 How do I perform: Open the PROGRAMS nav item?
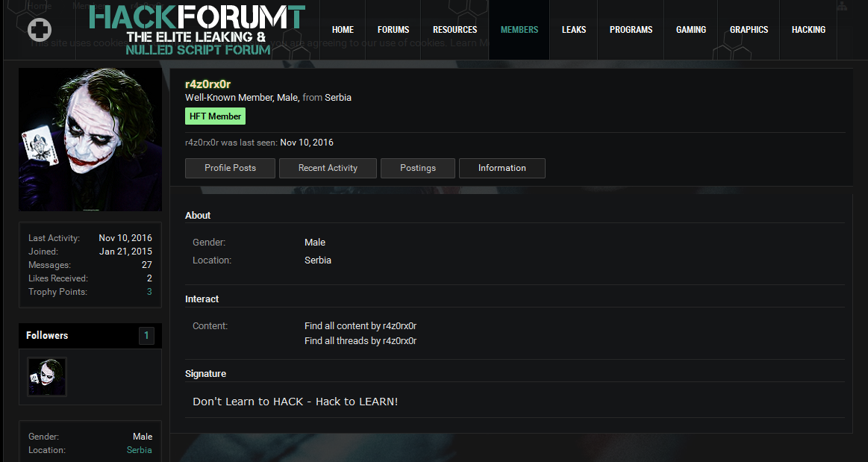click(631, 30)
